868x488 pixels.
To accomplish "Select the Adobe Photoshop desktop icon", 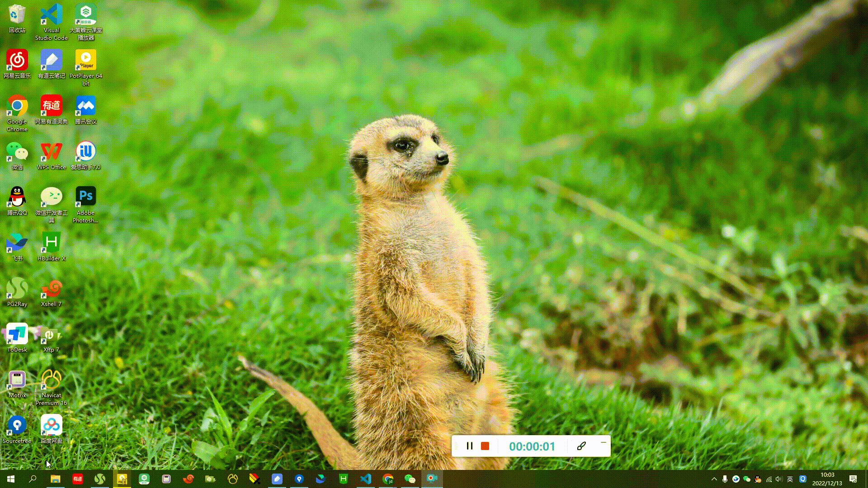I will pyautogui.click(x=85, y=204).
